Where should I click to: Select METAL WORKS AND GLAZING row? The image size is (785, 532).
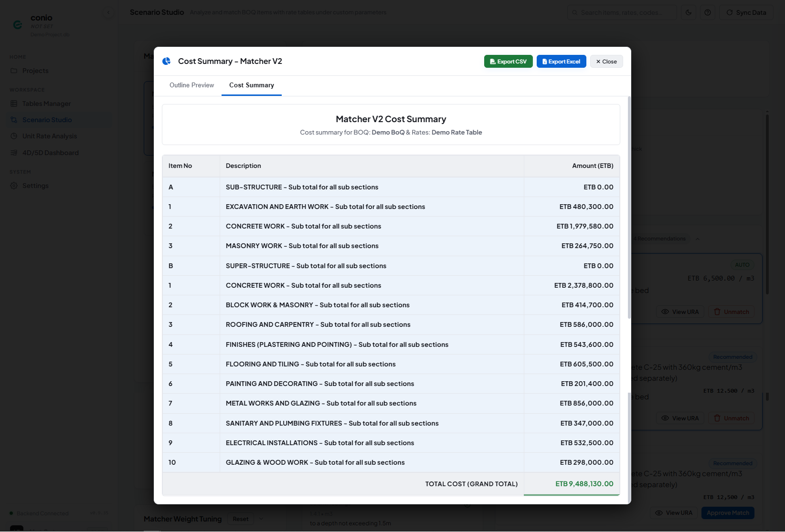pos(391,404)
